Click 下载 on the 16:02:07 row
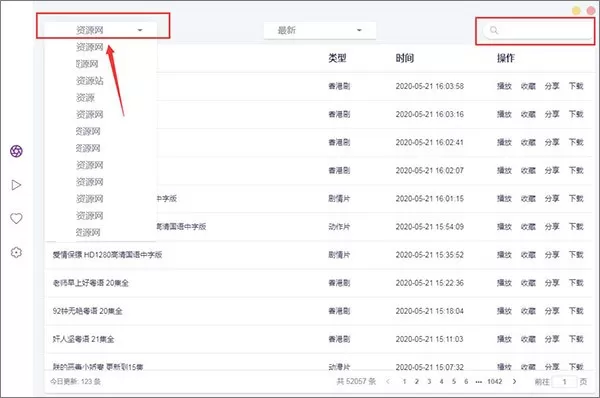This screenshot has height=398, width=600. (576, 170)
